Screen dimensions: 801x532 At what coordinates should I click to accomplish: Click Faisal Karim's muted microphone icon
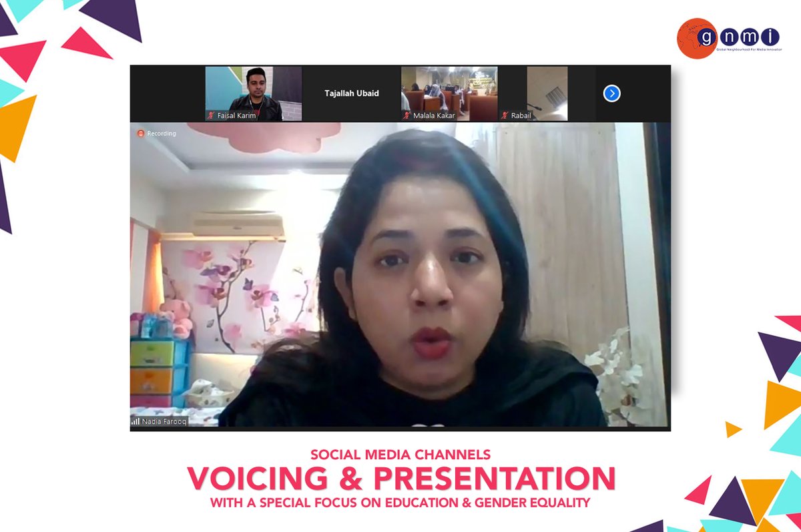tap(211, 115)
